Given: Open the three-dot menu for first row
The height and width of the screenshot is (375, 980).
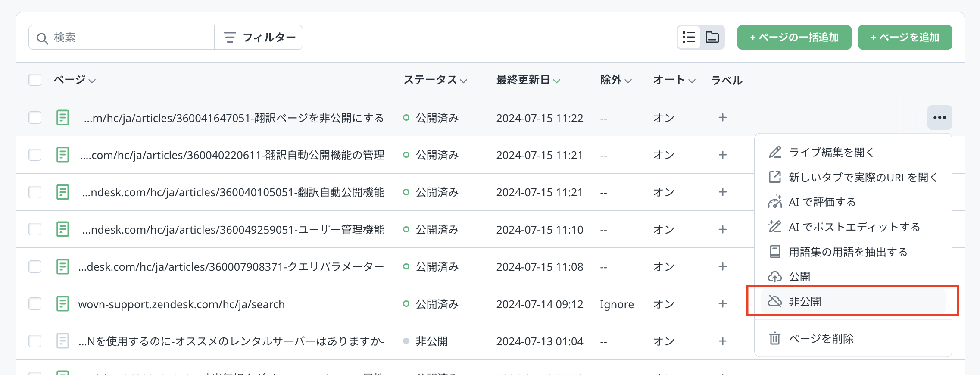Looking at the screenshot, I should tap(939, 118).
